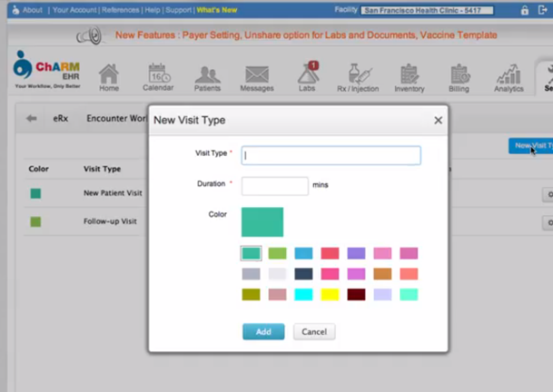Open the References link
553x392 pixels.
point(120,10)
